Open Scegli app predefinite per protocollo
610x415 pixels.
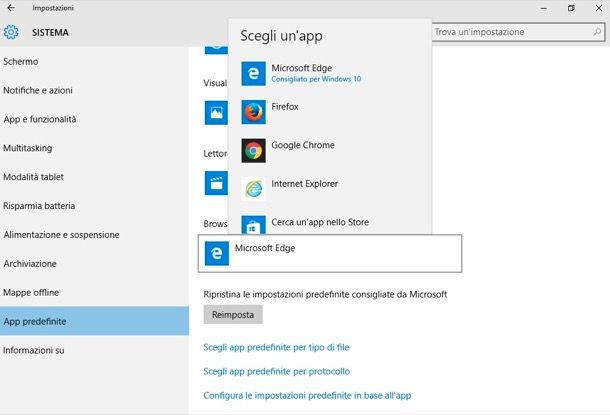click(277, 371)
